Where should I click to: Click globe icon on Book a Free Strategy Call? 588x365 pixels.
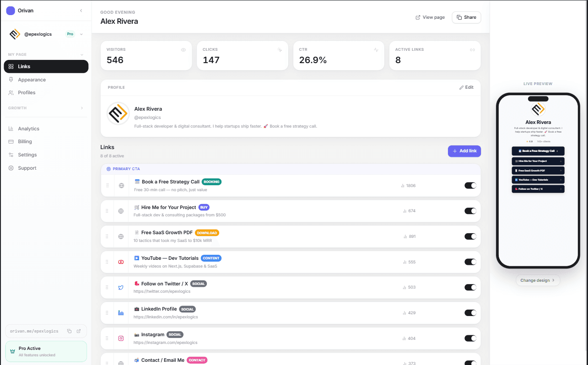(x=121, y=186)
